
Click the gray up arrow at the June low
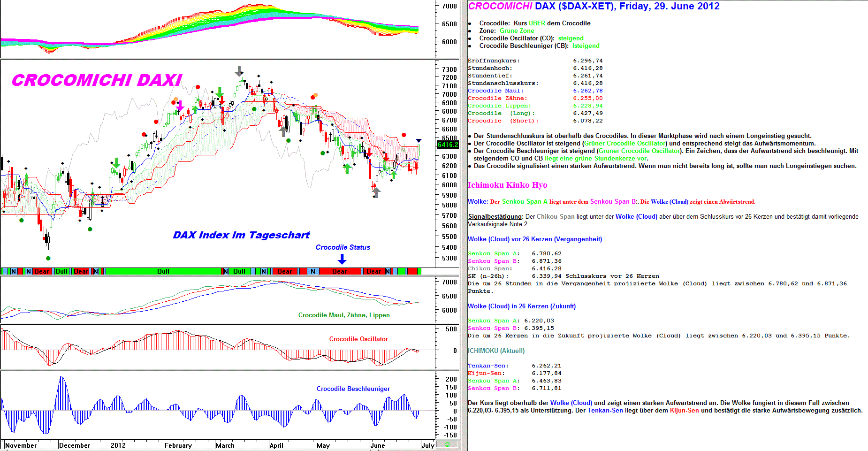coord(376,192)
